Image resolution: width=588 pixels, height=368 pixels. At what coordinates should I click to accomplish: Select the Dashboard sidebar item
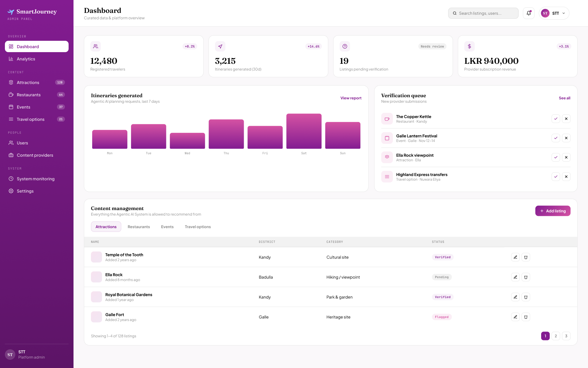37,47
